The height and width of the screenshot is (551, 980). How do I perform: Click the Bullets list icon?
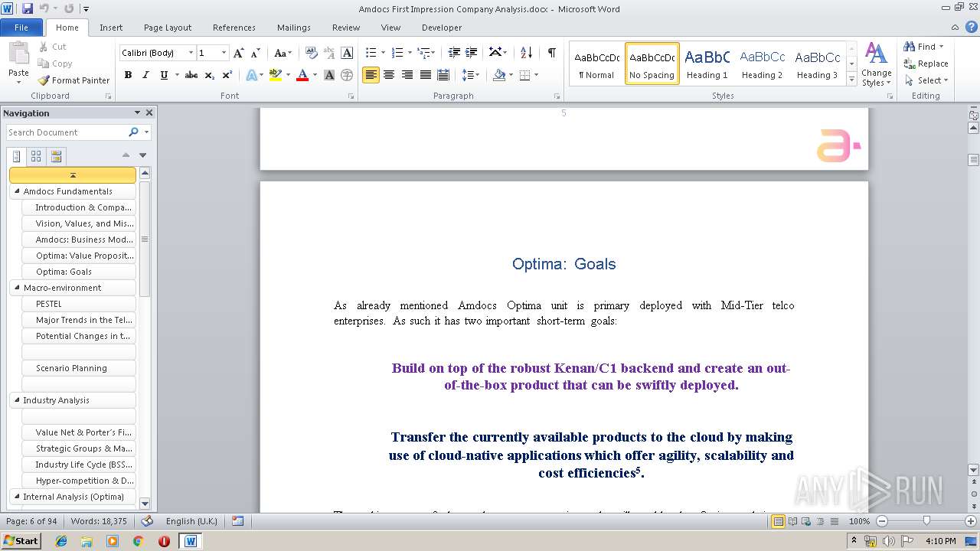(x=371, y=53)
